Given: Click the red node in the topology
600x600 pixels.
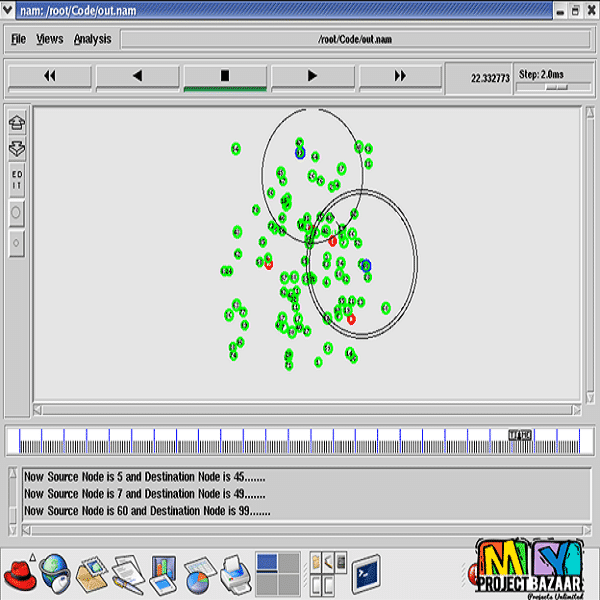Looking at the screenshot, I should click(332, 241).
